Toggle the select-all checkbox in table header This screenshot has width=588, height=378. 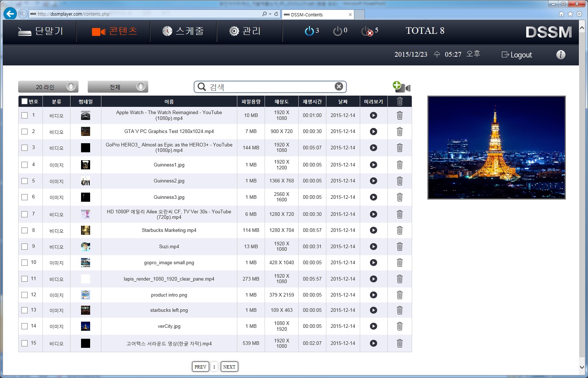tap(24, 102)
